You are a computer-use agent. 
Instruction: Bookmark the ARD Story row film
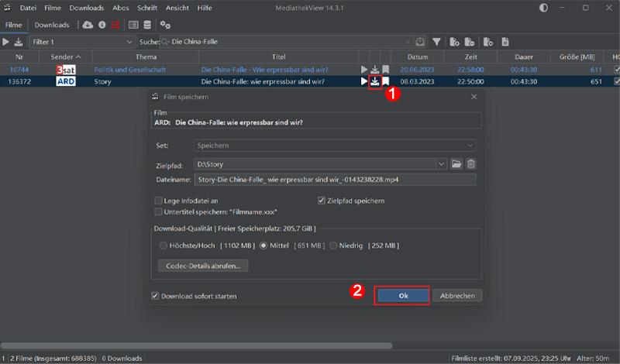point(385,81)
